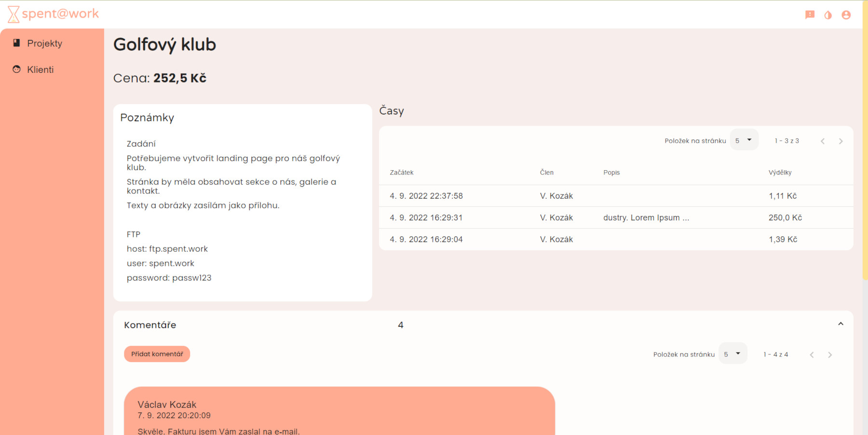Click the Klienti face icon in sidebar
The height and width of the screenshot is (435, 868).
pyautogui.click(x=16, y=69)
